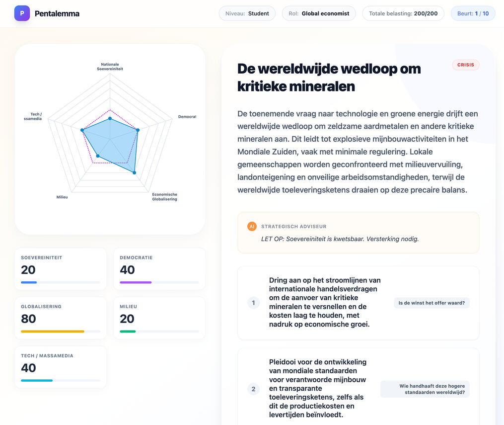Click the orange AI advisor icon

pos(252,226)
